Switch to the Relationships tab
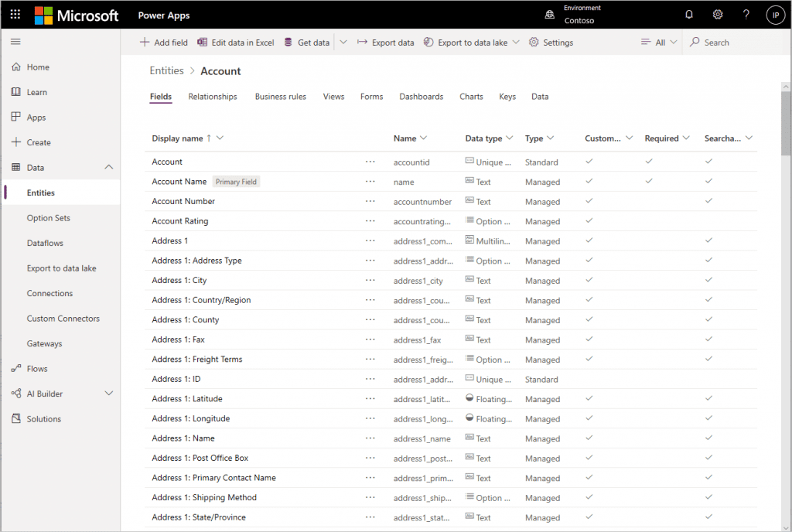Viewport: 792px width, 532px height. [213, 97]
